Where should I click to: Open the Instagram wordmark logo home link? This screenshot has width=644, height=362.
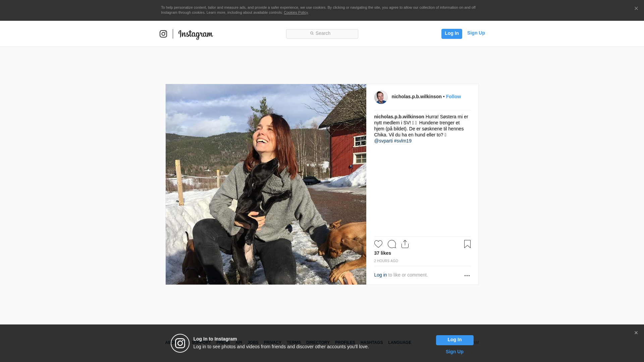pyautogui.click(x=196, y=34)
